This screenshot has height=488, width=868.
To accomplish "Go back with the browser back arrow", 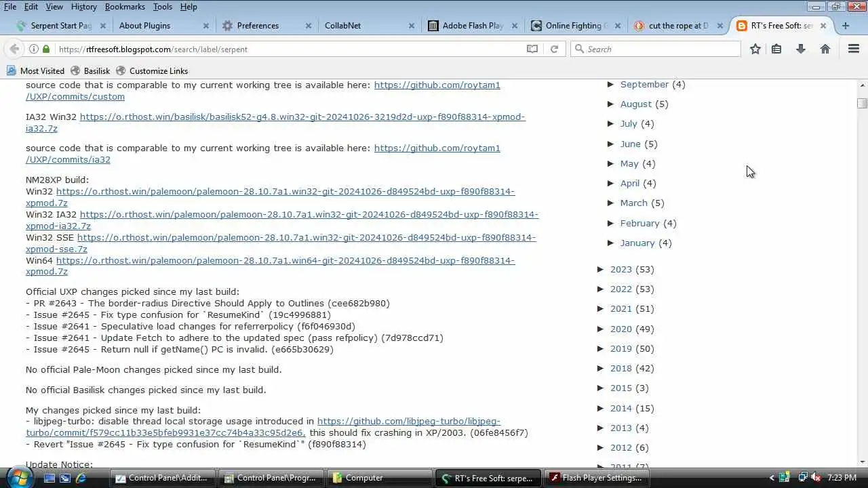I will pos(14,49).
